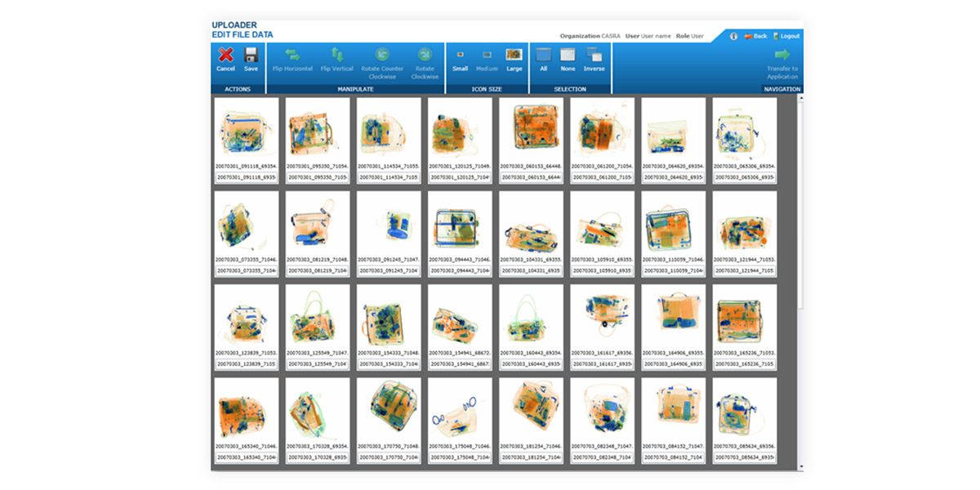Edit name field under 20070301_095350 image
This screenshot has height=490, width=980.
click(318, 177)
